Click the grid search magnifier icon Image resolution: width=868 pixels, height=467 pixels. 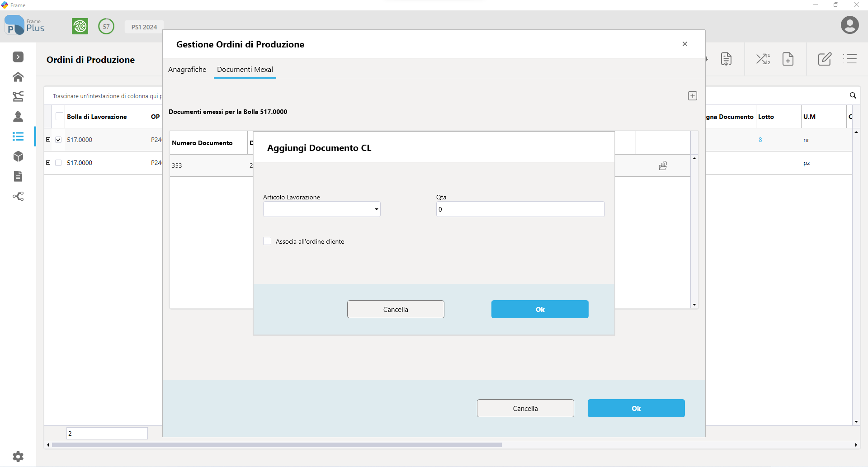(x=853, y=95)
